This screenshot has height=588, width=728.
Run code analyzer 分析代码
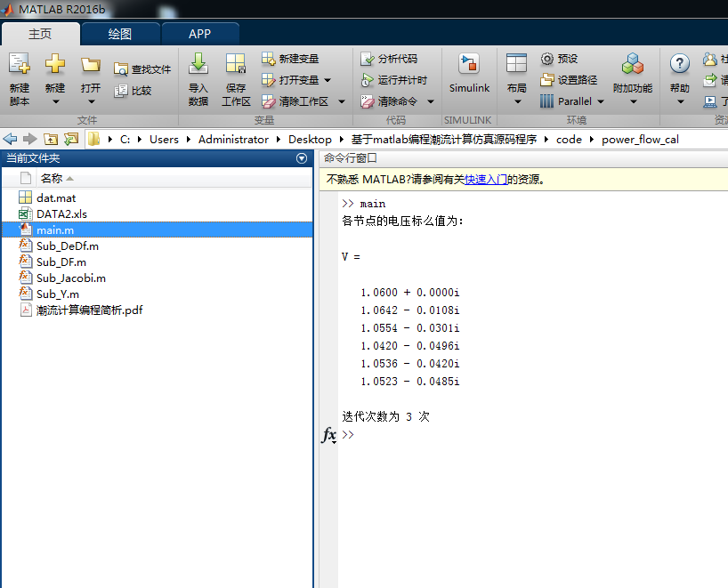click(389, 59)
